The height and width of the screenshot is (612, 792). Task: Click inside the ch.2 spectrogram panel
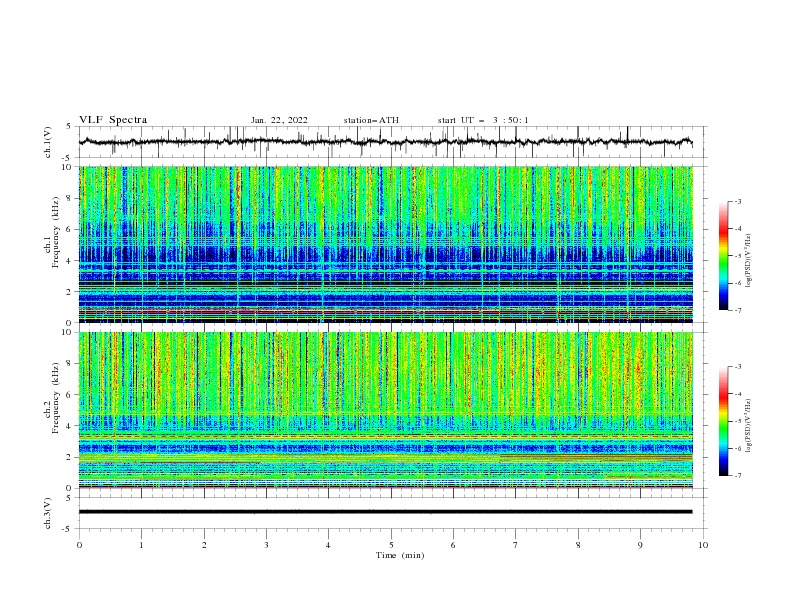tap(386, 410)
